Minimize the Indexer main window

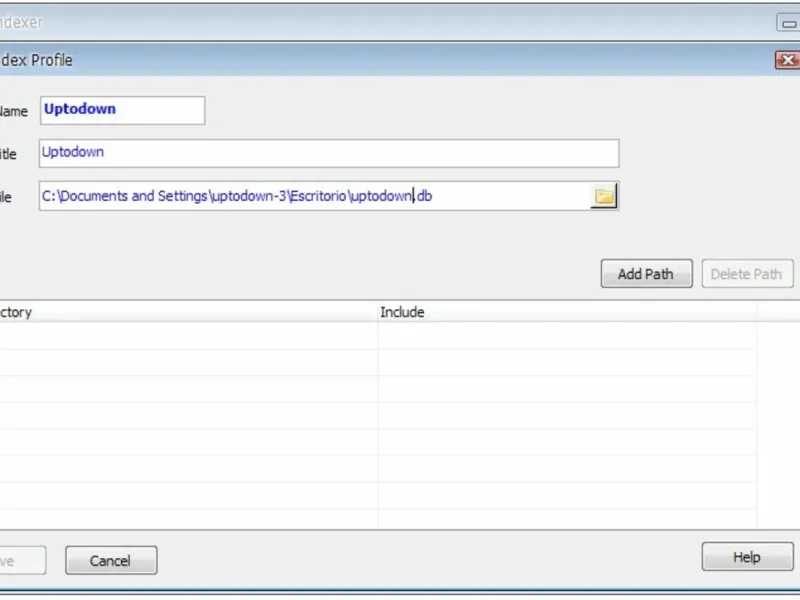pos(788,23)
